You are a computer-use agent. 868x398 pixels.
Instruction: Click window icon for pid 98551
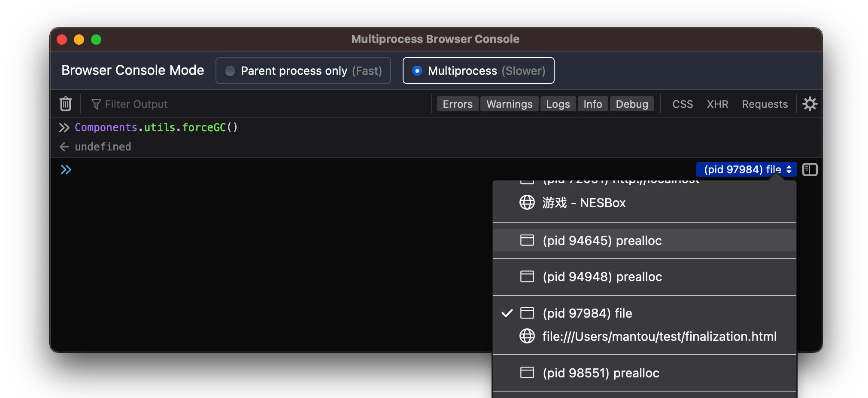527,373
